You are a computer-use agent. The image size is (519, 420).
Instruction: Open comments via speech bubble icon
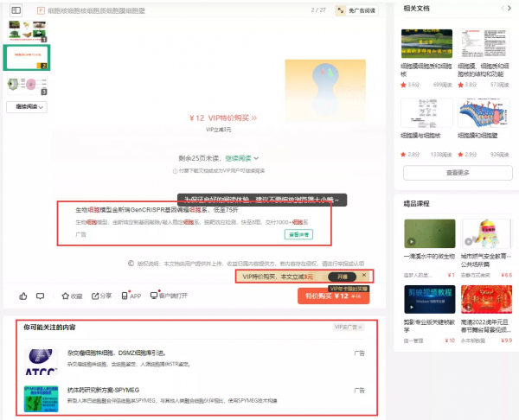point(41,296)
